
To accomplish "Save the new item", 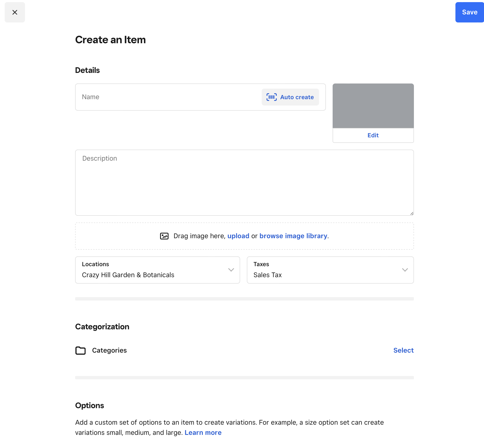I will (x=469, y=12).
